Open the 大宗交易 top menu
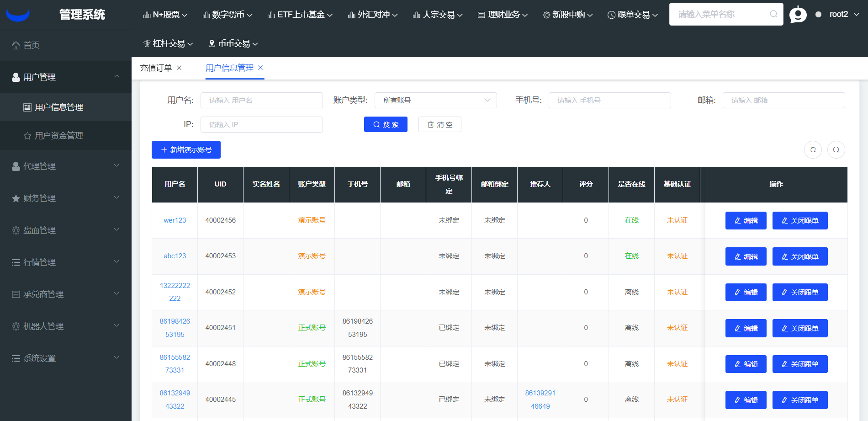Viewport: 868px width, 421px height. point(438,15)
